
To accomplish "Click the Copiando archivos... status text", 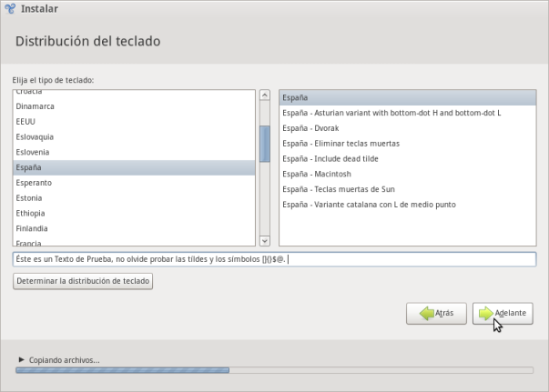I will tap(64, 360).
